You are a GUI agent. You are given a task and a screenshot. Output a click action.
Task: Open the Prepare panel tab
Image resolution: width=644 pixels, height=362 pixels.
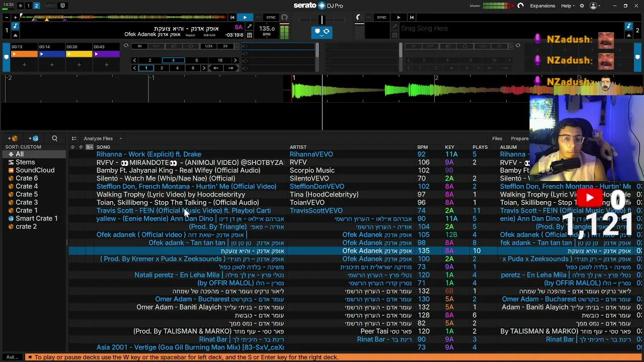[519, 138]
